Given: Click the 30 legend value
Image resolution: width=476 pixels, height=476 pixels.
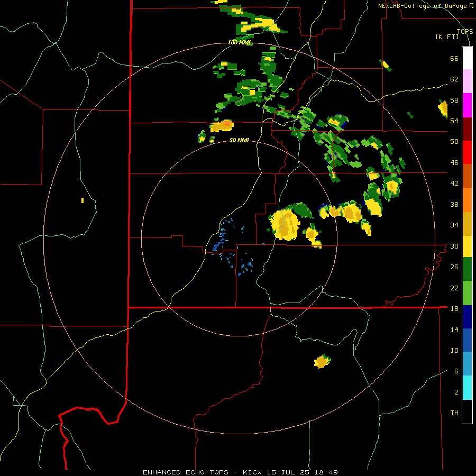Looking at the screenshot, I should pyautogui.click(x=454, y=246).
